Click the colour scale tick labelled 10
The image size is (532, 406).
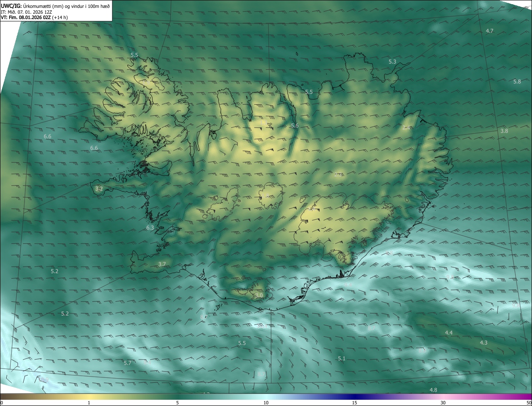tap(266, 403)
